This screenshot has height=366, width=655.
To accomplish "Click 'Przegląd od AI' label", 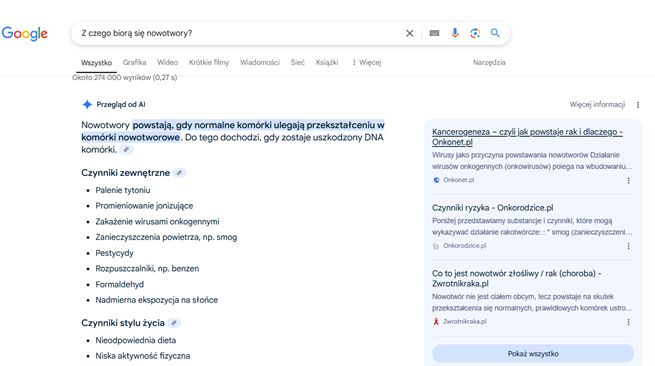I will [121, 104].
